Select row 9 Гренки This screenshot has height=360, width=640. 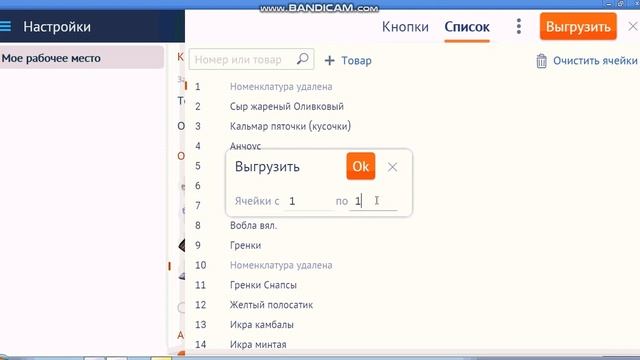coord(245,245)
